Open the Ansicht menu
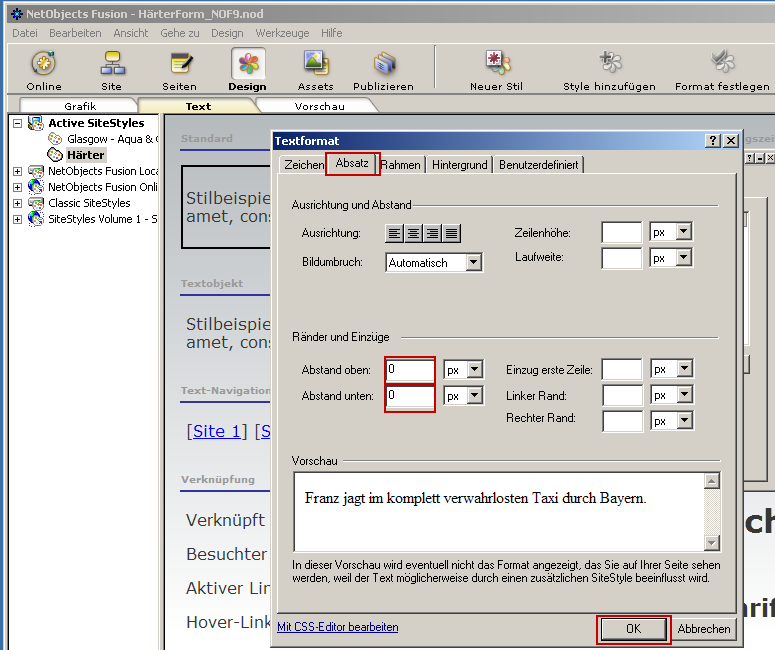The image size is (775, 650). click(x=130, y=33)
